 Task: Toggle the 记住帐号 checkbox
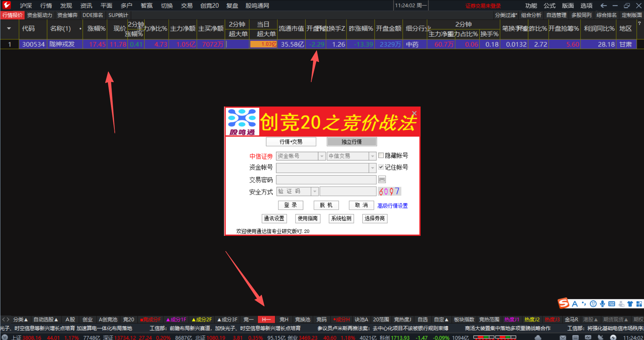point(381,167)
